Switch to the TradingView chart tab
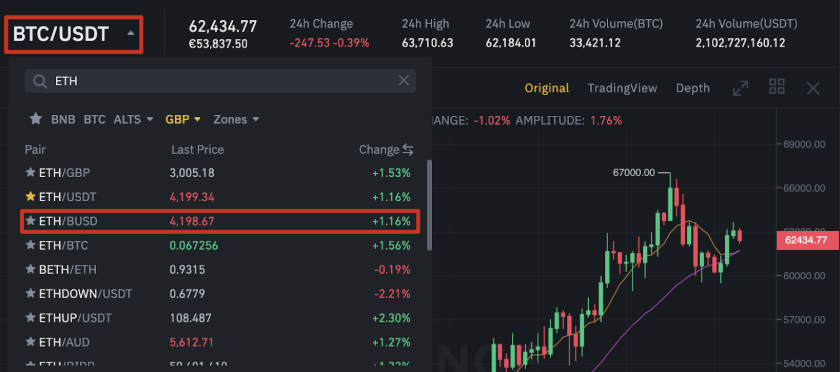Viewport: 840px width, 372px height. (x=622, y=88)
